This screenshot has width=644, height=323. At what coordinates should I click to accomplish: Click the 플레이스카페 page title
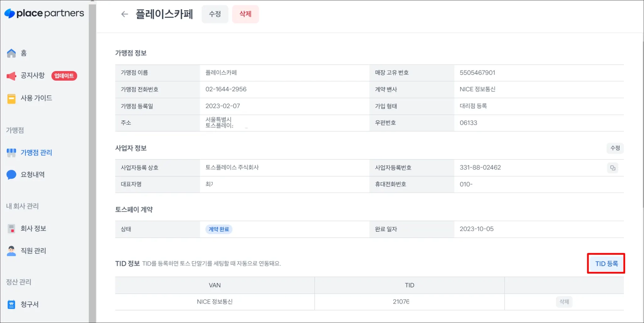(164, 14)
